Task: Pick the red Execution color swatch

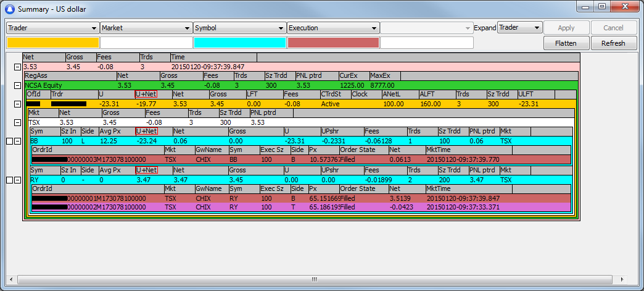Action: (333, 43)
